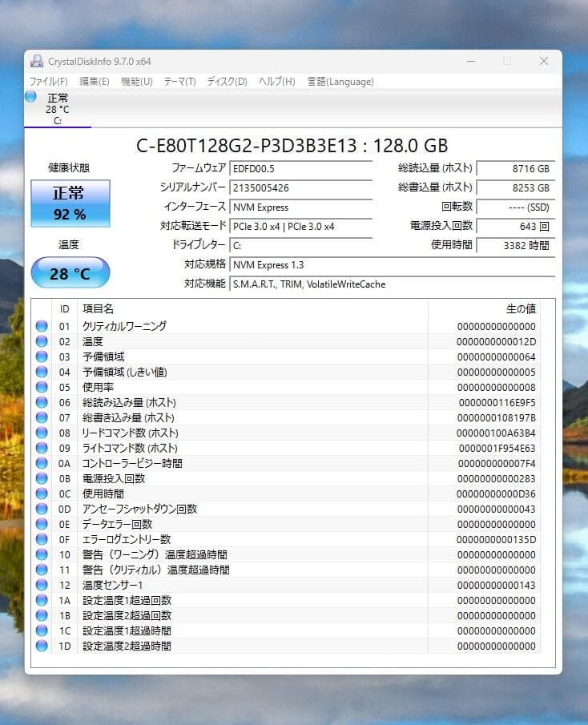Click status orb for コントローラービジー時間 row
Image resolution: width=588 pixels, height=725 pixels.
(x=42, y=463)
